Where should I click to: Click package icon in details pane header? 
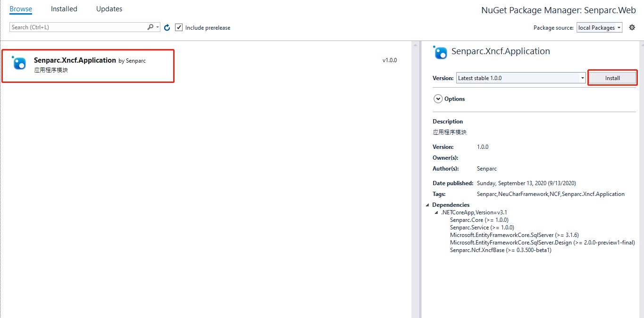click(x=440, y=53)
